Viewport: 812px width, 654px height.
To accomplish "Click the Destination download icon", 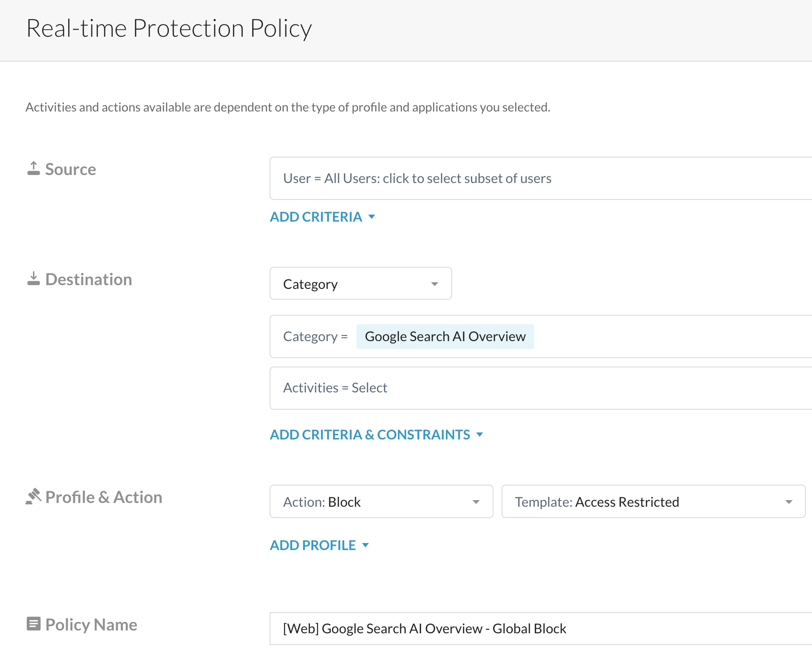I will pyautogui.click(x=33, y=279).
